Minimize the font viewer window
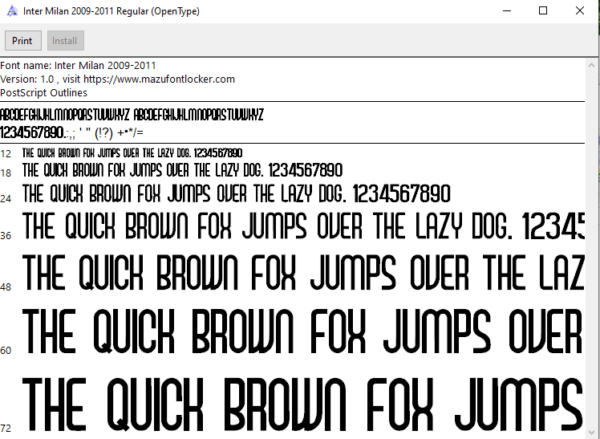Image resolution: width=600 pixels, height=439 pixels. [x=507, y=11]
